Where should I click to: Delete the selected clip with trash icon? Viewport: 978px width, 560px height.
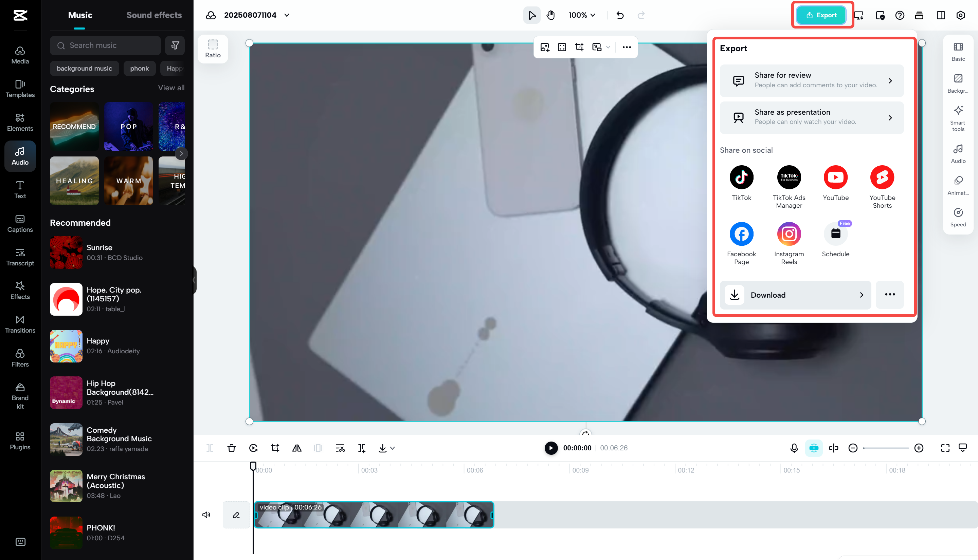coord(232,448)
